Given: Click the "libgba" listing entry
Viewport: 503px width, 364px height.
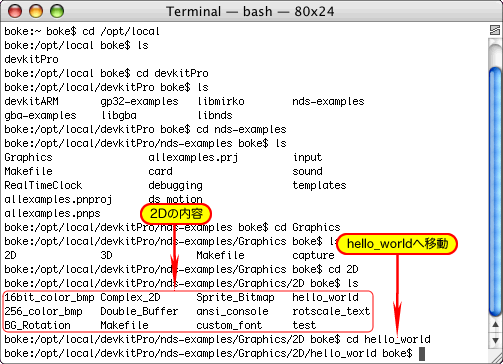Looking at the screenshot, I should pyautogui.click(x=119, y=116).
